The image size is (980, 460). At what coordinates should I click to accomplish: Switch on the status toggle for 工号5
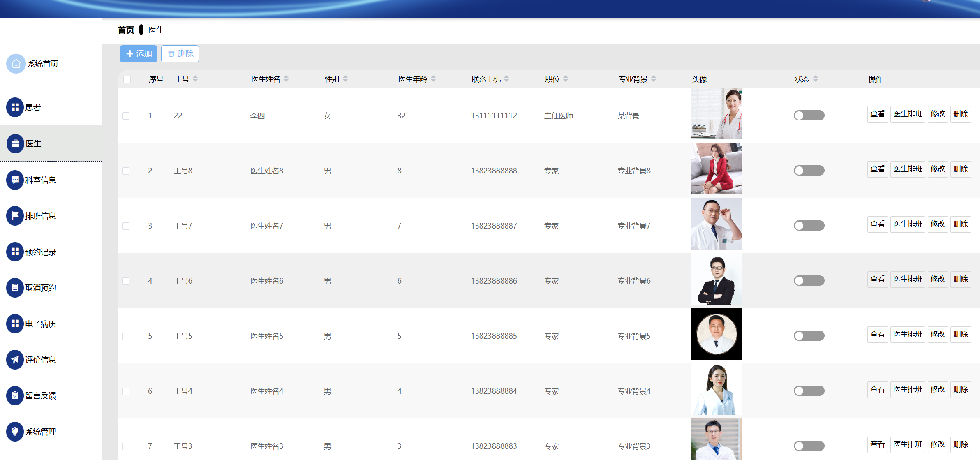coord(809,336)
